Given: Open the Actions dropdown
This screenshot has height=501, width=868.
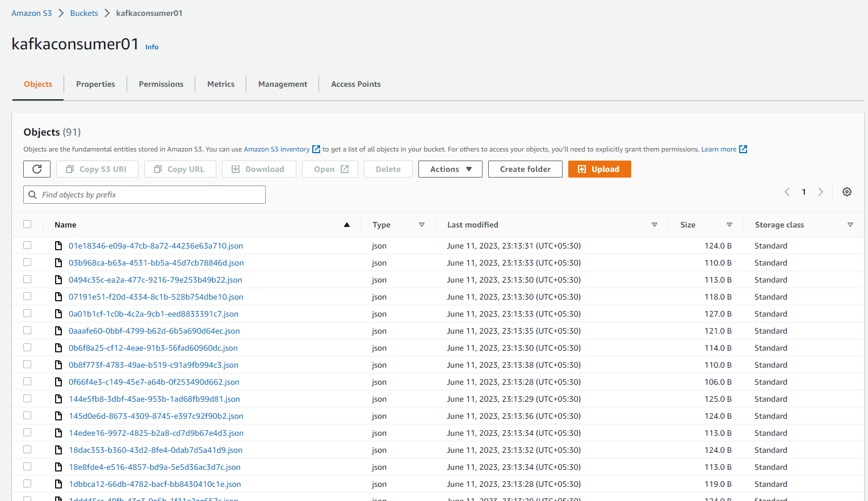Looking at the screenshot, I should click(x=450, y=169).
